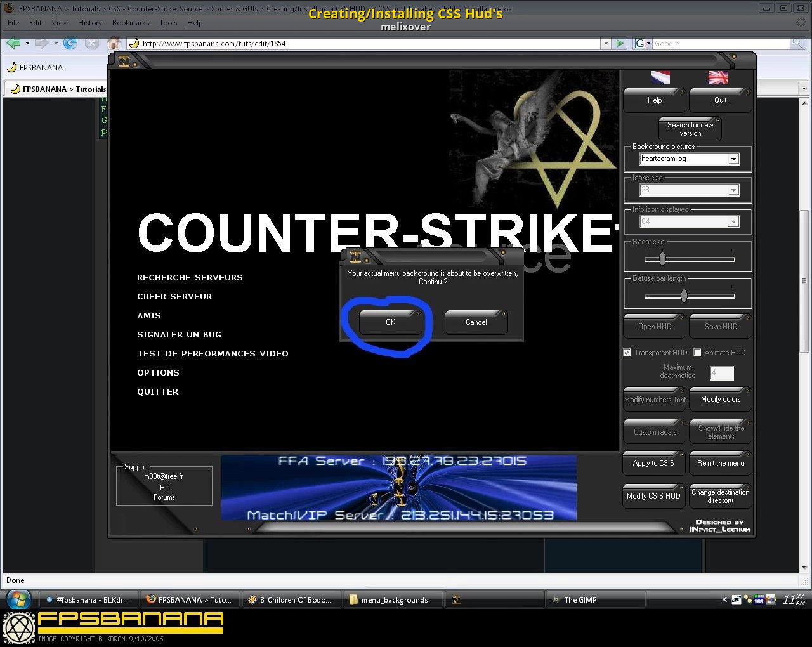Click the Firefox reload icon
Screen dimensions: 812x647
tap(70, 43)
